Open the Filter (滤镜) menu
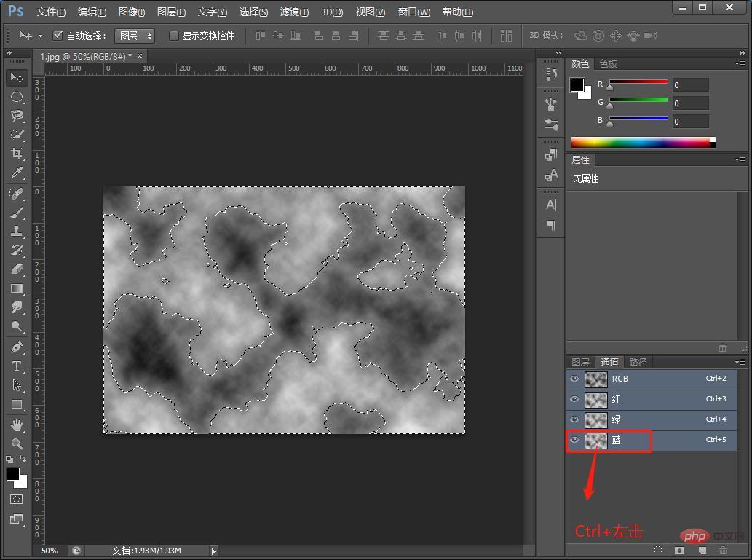 click(x=294, y=12)
